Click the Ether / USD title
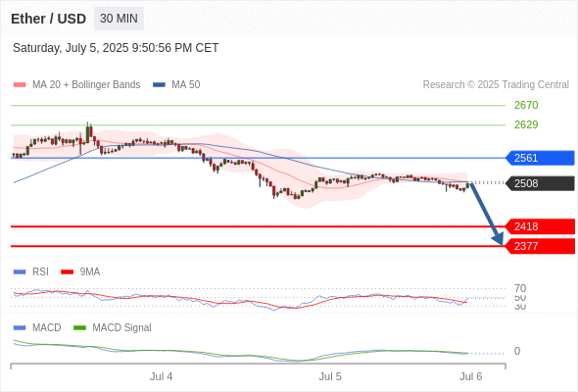 point(48,19)
